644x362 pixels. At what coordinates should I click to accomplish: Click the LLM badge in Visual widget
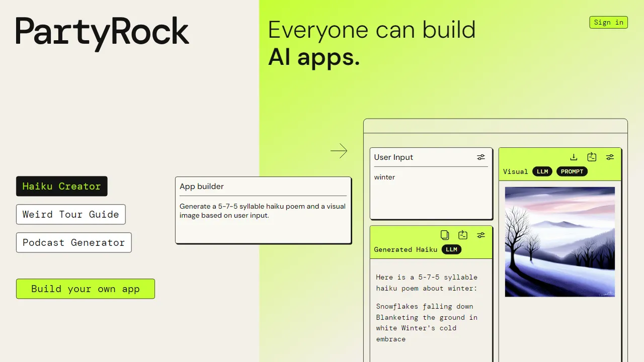tap(542, 171)
